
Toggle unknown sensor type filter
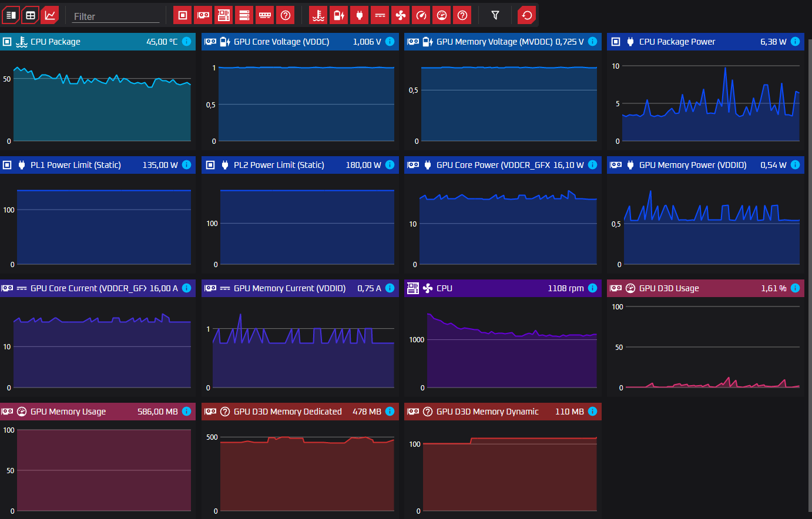pos(462,15)
